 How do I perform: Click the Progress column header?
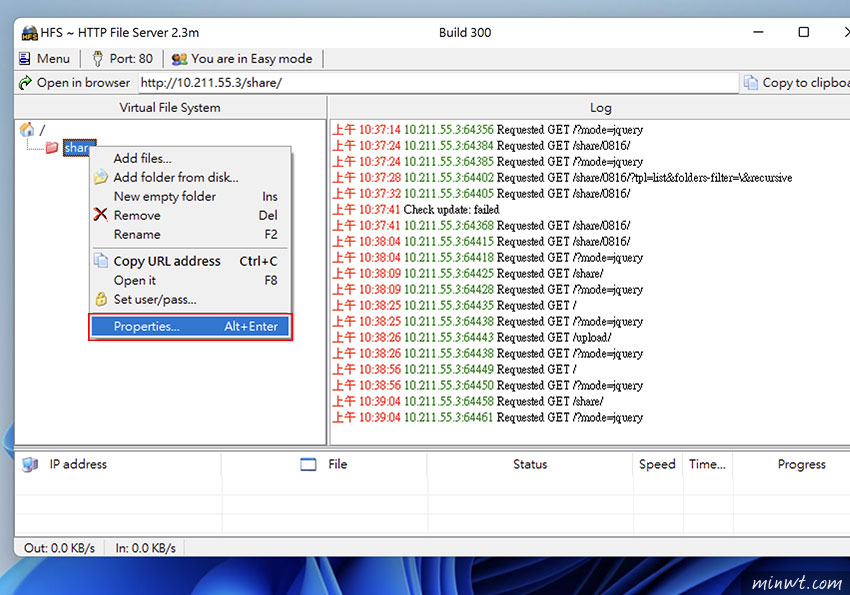click(x=791, y=464)
